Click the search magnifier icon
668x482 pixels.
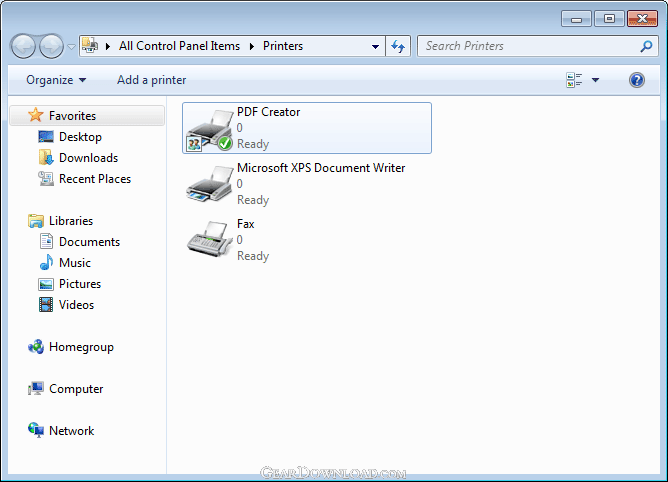click(x=646, y=46)
